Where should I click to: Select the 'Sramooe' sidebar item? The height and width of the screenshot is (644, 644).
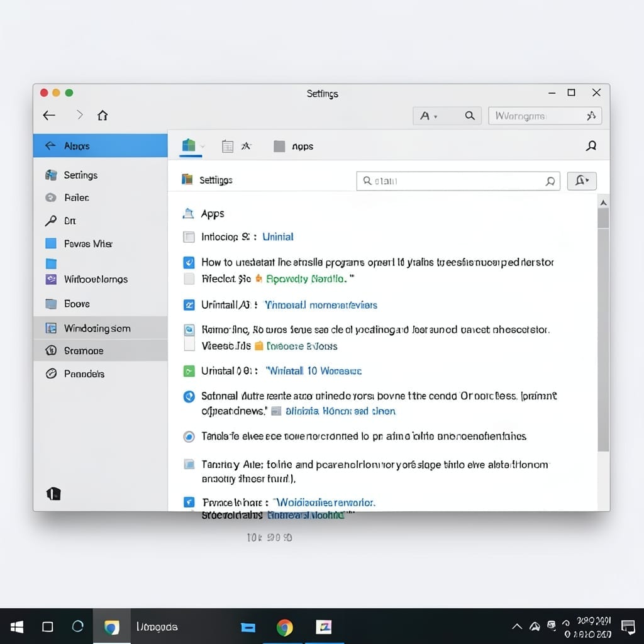[x=100, y=351]
